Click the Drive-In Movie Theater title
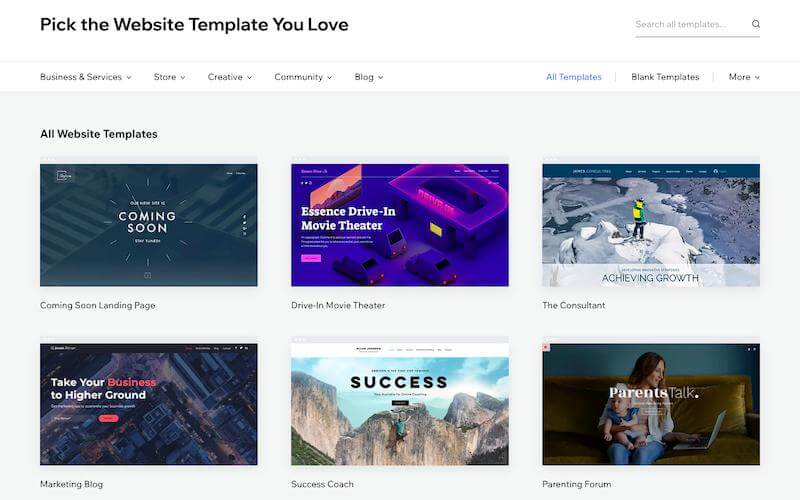The width and height of the screenshot is (800, 500). click(x=338, y=305)
